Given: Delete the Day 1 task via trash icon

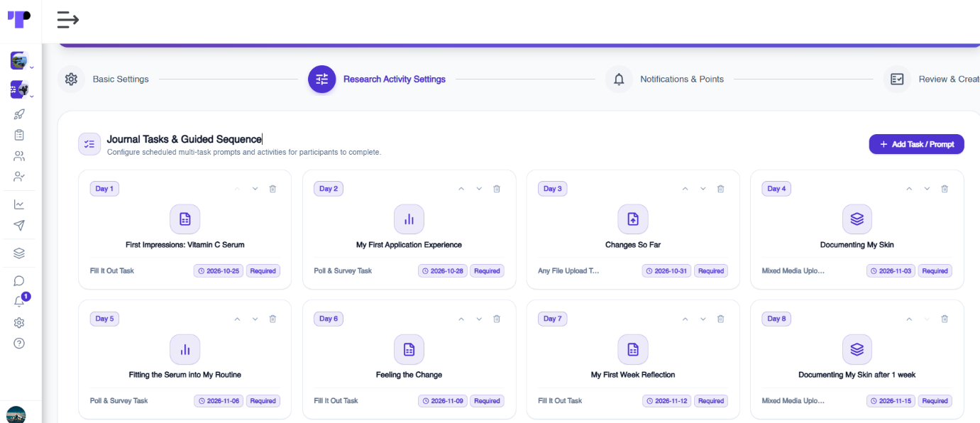Looking at the screenshot, I should click(272, 189).
